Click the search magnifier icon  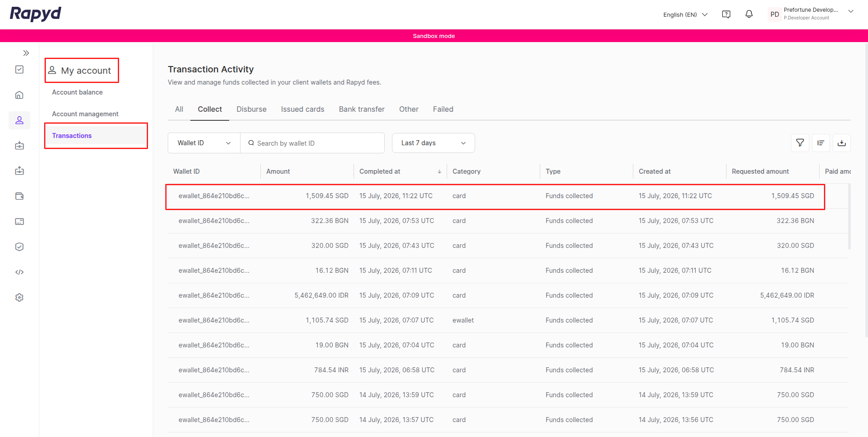pos(251,143)
